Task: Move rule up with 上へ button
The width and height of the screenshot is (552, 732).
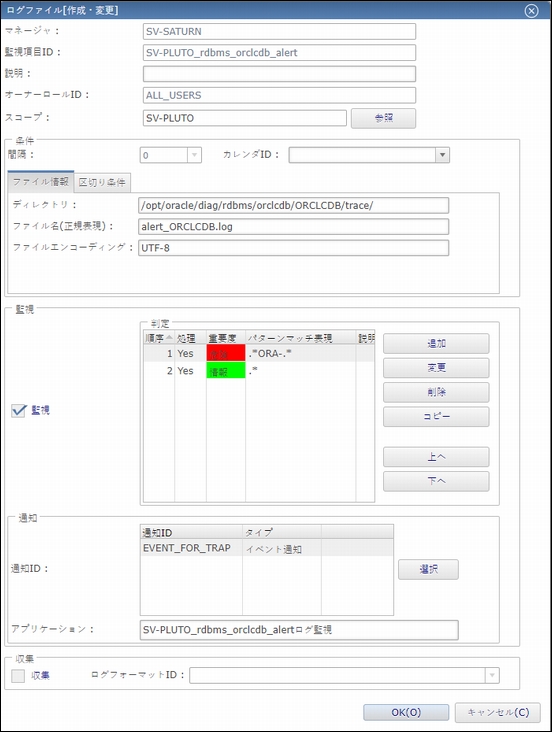Action: (436, 457)
